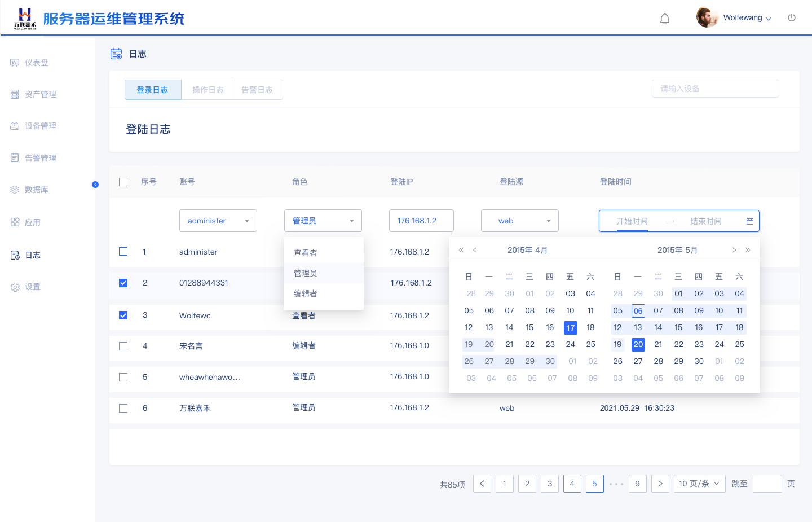Collapse the sidebar with blue arrow button
This screenshot has height=522, width=812.
(95, 185)
